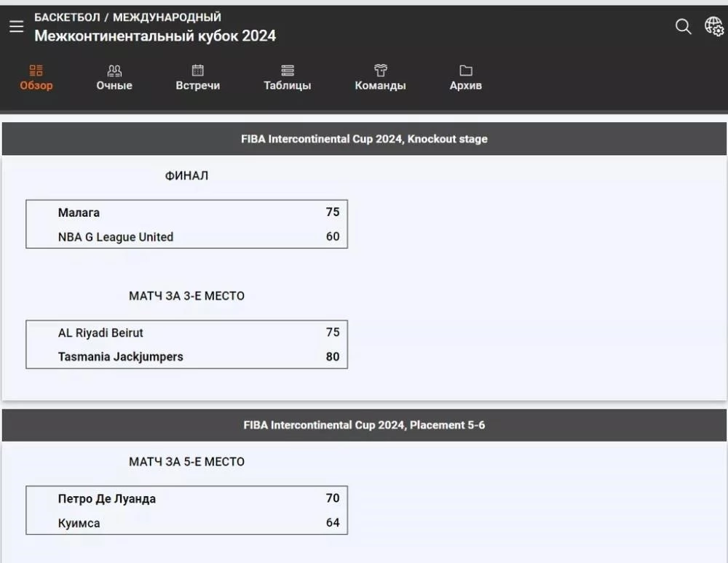Click the search magnifier icon
Image resolution: width=728 pixels, height=563 pixels.
click(683, 26)
